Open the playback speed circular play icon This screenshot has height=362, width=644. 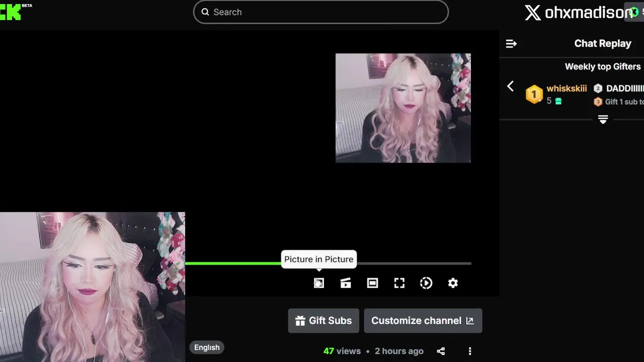[x=426, y=283]
